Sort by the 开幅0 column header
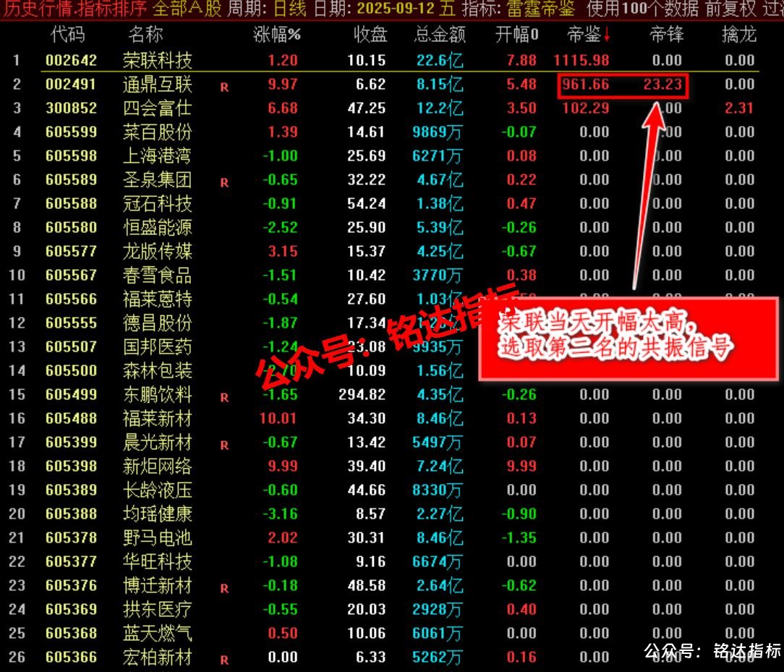The height and width of the screenshot is (672, 784). 517,35
